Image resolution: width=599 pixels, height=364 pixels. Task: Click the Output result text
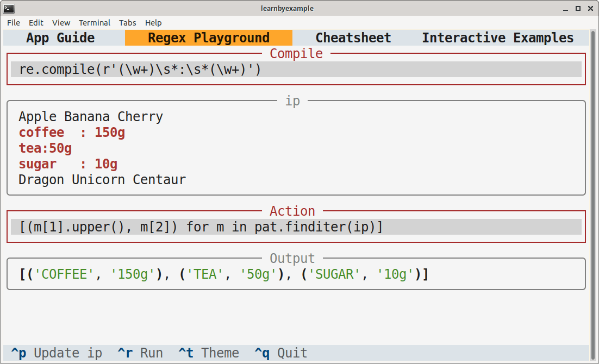coord(224,275)
